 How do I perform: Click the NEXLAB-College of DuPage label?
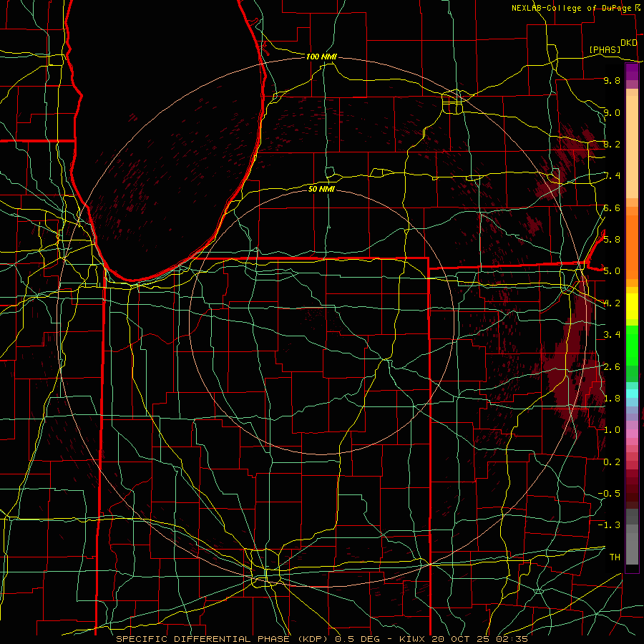click(x=572, y=8)
